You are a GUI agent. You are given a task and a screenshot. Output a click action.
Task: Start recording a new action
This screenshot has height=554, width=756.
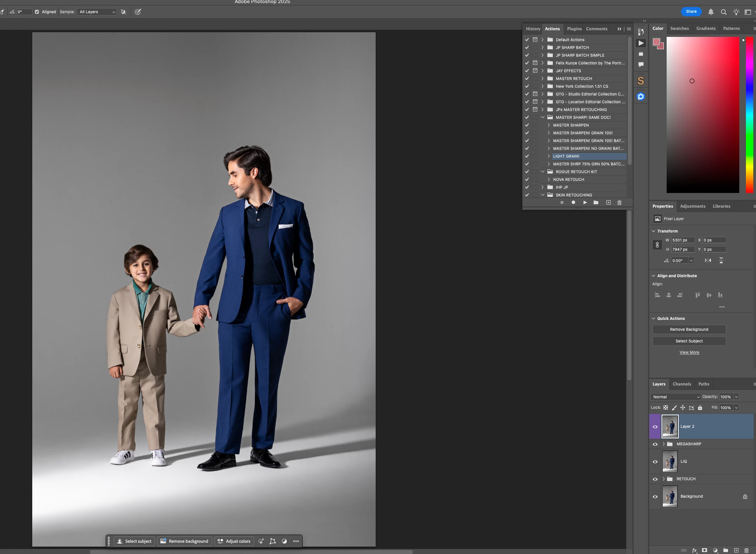(x=573, y=203)
